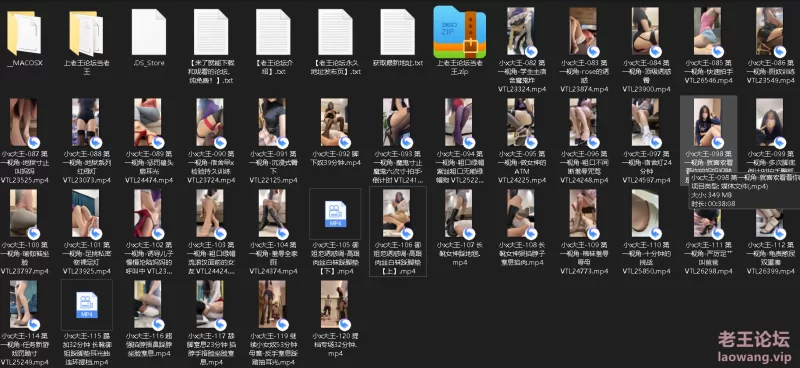Select video file 小xc大王-086
The image size is (800, 368).
coord(770,32)
